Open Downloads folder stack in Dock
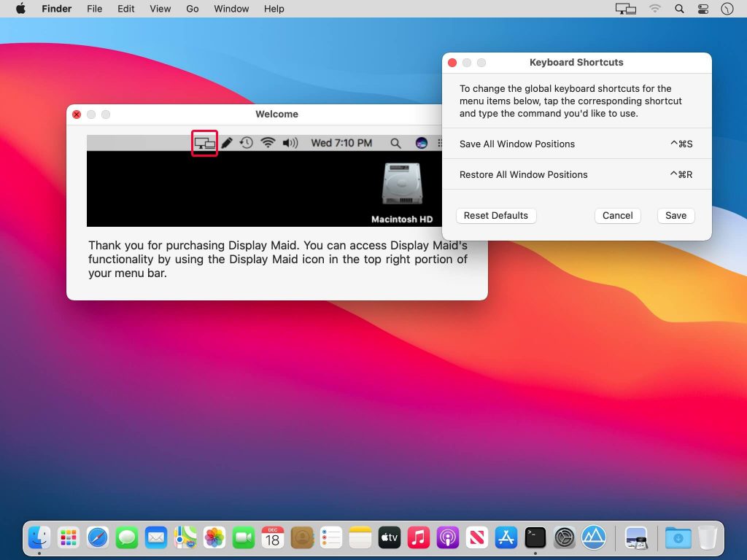Viewport: 747px width, 560px height. [x=678, y=538]
